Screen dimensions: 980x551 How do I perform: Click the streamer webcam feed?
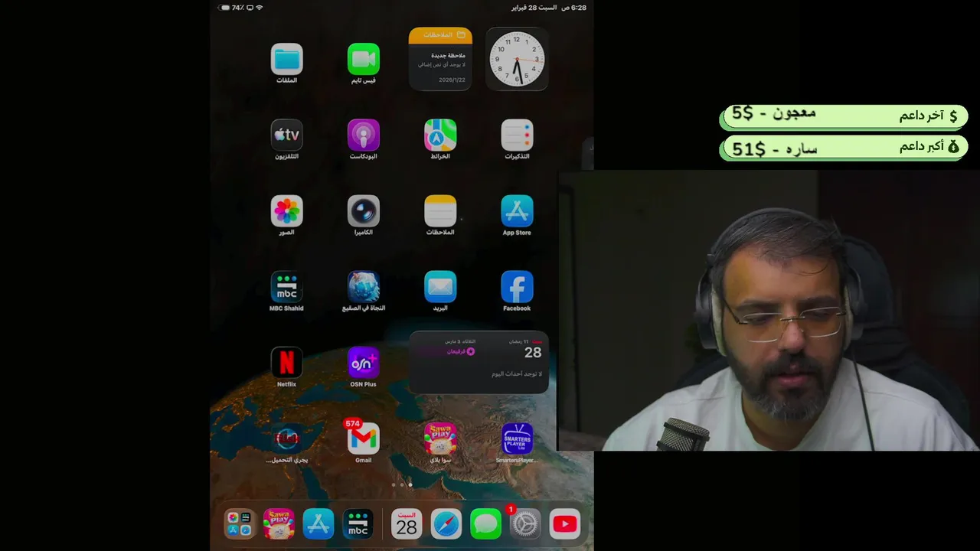(x=769, y=311)
